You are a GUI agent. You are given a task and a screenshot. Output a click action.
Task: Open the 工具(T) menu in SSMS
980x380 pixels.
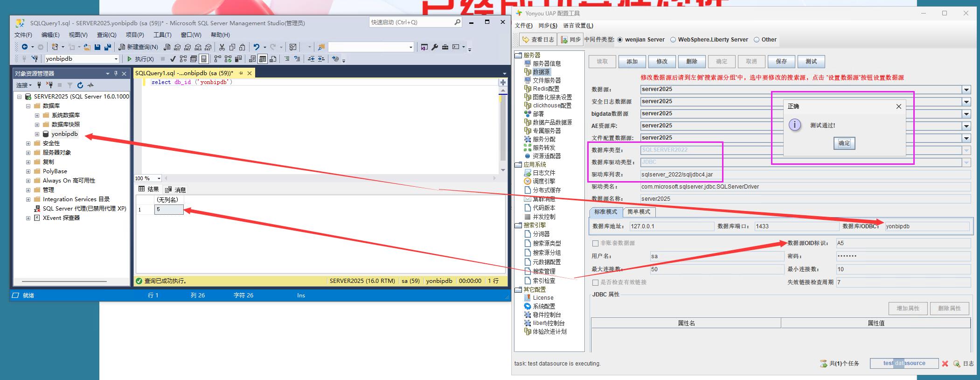pyautogui.click(x=162, y=35)
